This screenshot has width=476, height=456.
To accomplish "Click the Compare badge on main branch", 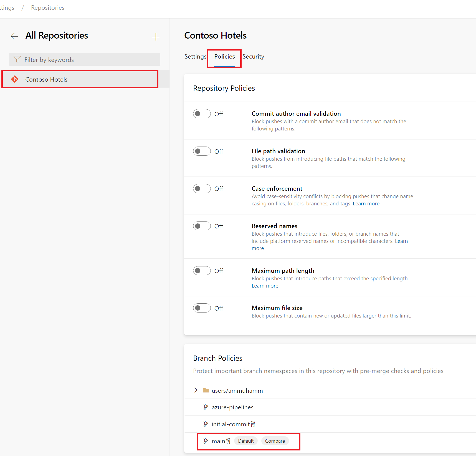I will pos(275,441).
